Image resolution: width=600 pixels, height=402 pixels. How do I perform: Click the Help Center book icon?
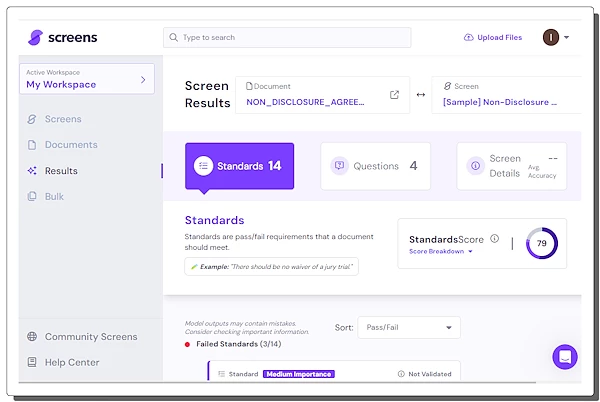[x=32, y=362]
